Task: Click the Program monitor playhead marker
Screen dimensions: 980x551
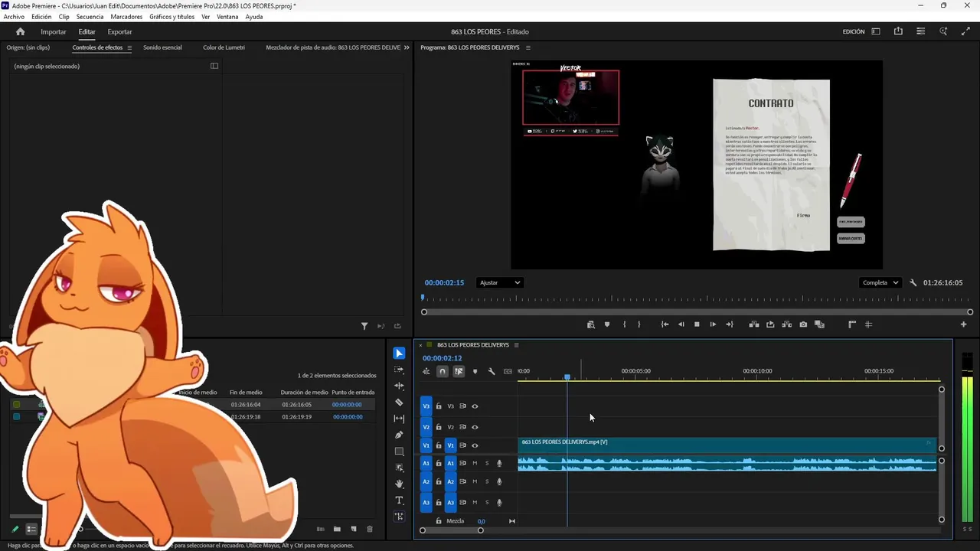Action: pyautogui.click(x=422, y=298)
